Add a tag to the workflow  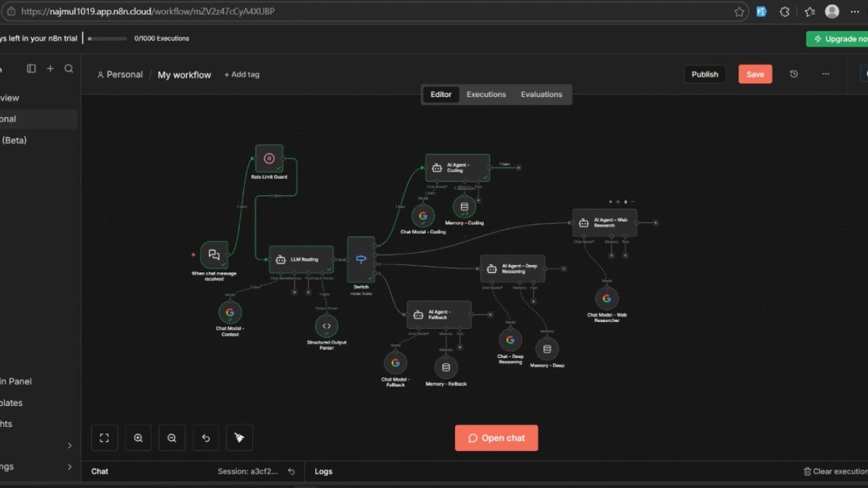click(242, 75)
